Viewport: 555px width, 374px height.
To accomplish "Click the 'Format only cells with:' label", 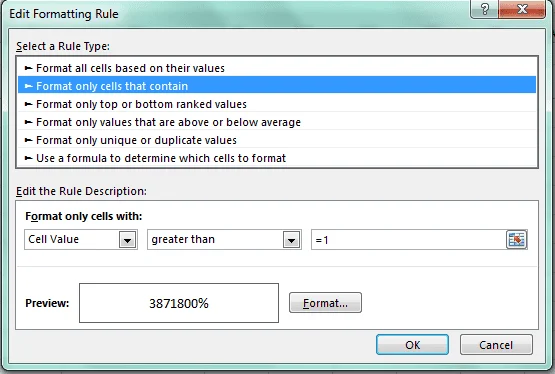I will [84, 216].
